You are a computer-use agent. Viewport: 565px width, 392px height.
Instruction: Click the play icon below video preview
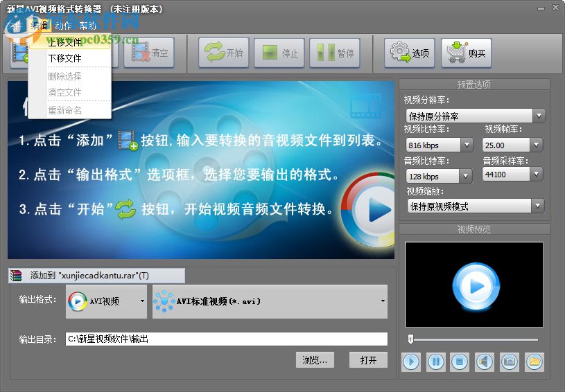point(411,362)
